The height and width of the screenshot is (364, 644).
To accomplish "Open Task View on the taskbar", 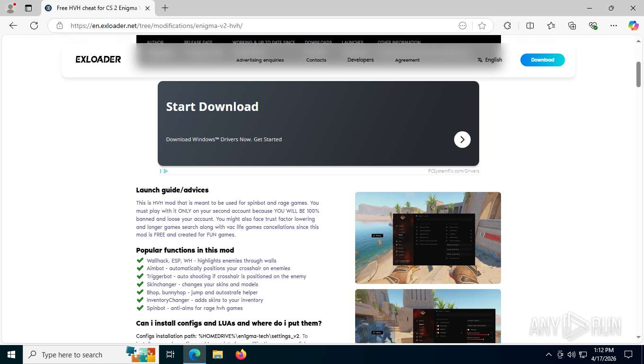I will coord(170,355).
